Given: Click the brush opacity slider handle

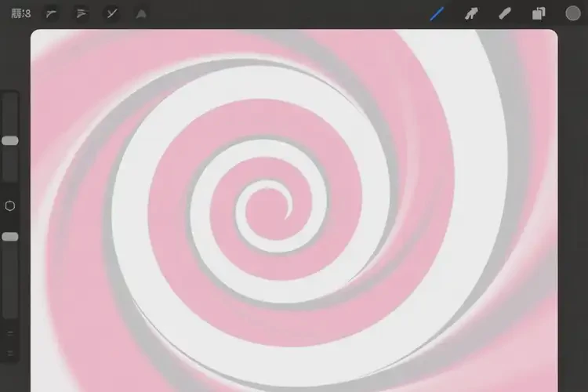Looking at the screenshot, I should pos(10,237).
